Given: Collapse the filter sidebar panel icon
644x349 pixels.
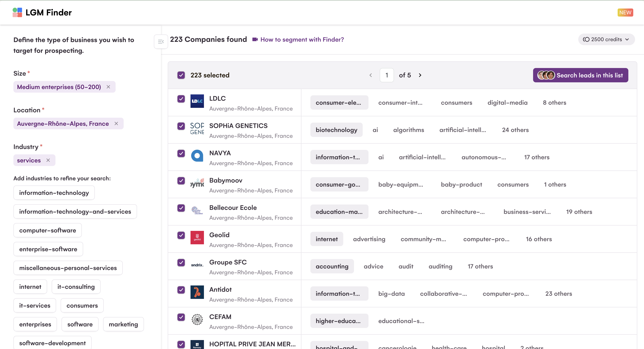Looking at the screenshot, I should coord(161,42).
